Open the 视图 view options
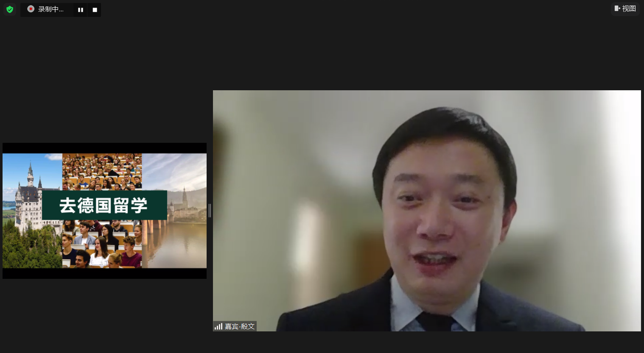The image size is (644, 353). (x=625, y=8)
